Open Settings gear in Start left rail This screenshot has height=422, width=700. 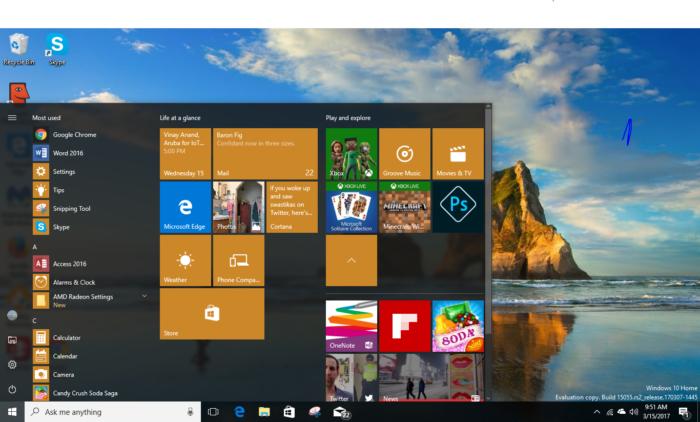[12, 364]
